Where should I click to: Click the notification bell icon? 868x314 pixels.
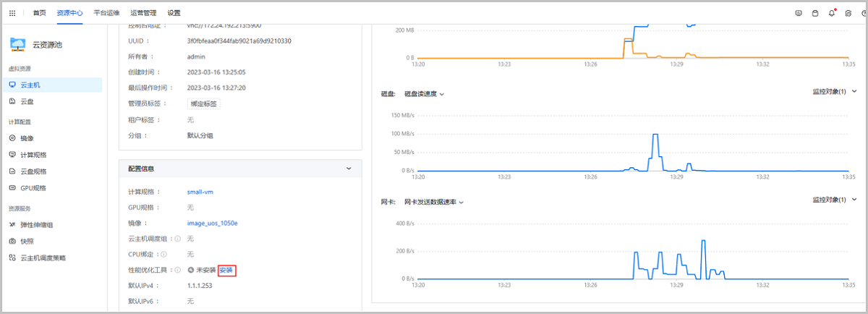pos(831,13)
